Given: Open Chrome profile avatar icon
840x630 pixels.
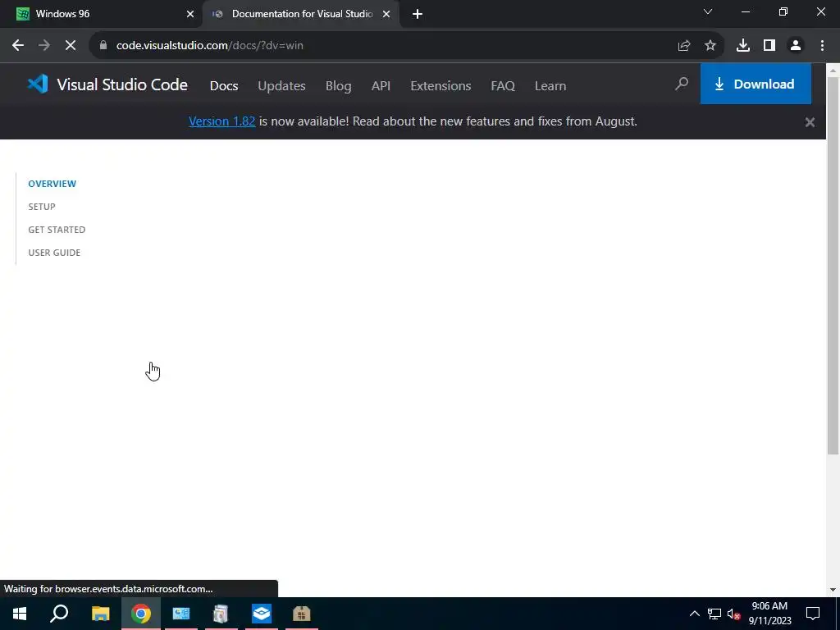Looking at the screenshot, I should pos(796,46).
